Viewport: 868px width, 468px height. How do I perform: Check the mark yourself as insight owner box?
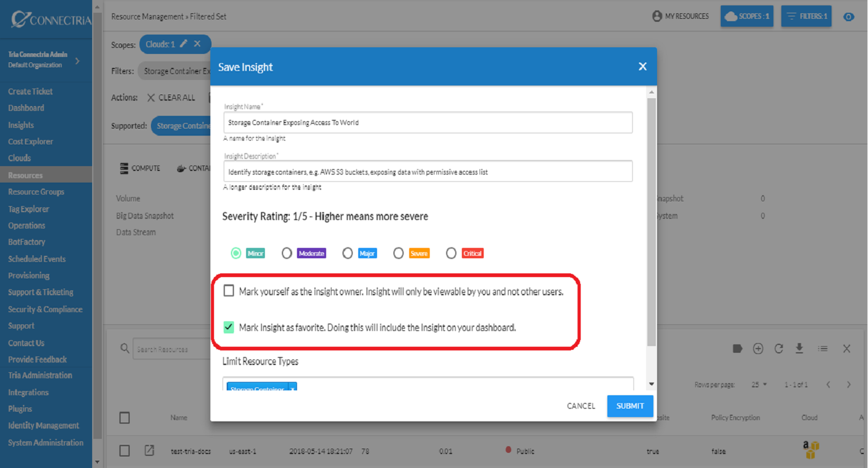tap(229, 291)
